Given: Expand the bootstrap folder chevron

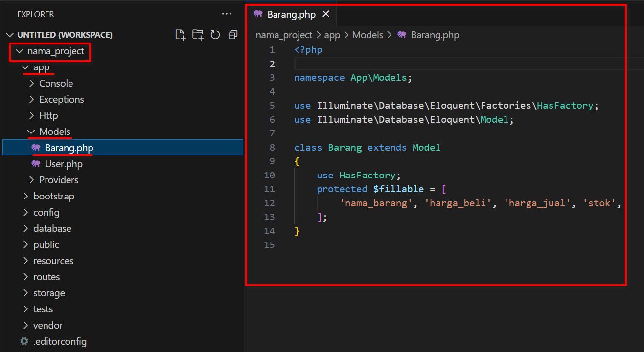Looking at the screenshot, I should (25, 196).
